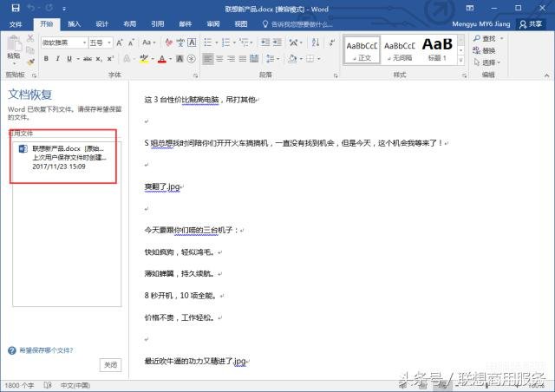Click the 共享 (Share) button
Viewport: 555px width, 392px height.
point(531,24)
